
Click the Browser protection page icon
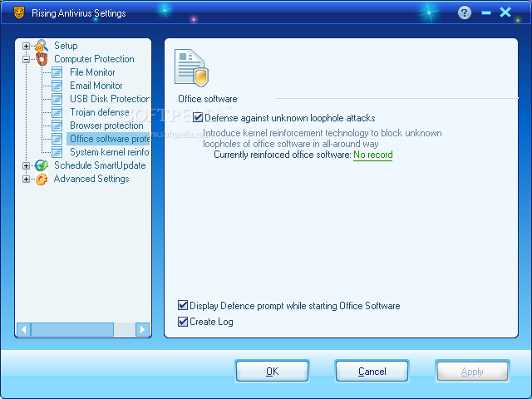tap(57, 126)
